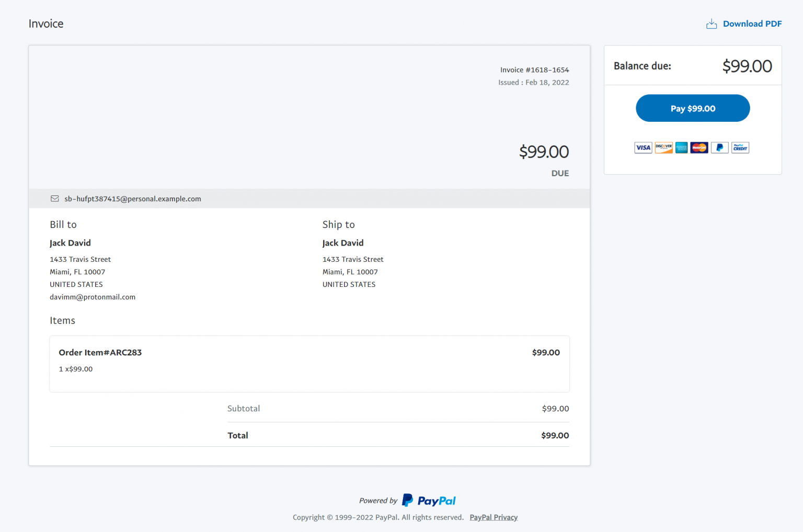Click the American Express card icon
803x532 pixels.
point(681,148)
